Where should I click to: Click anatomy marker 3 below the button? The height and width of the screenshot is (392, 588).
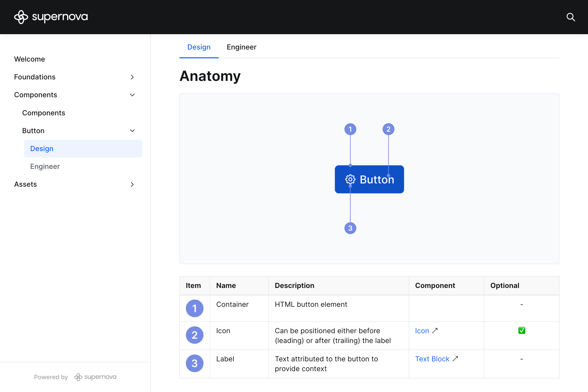[x=350, y=228]
